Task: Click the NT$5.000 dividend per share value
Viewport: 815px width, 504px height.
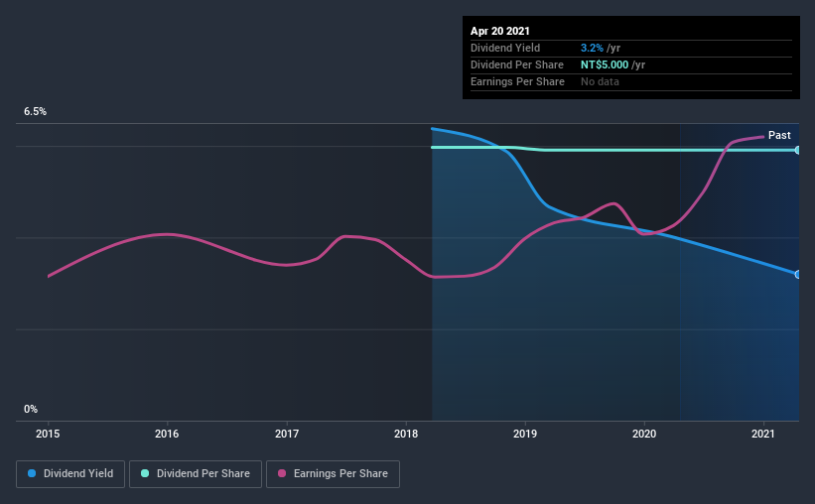Action: point(605,64)
